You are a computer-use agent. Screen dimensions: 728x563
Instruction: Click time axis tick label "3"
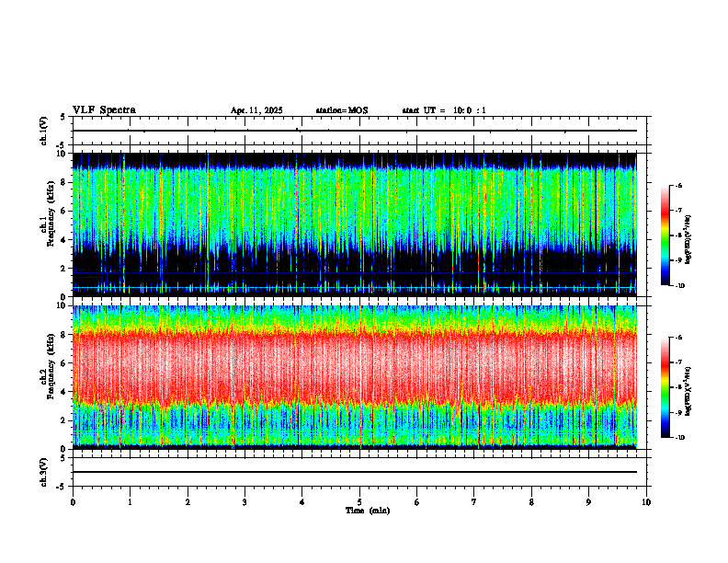click(x=245, y=502)
